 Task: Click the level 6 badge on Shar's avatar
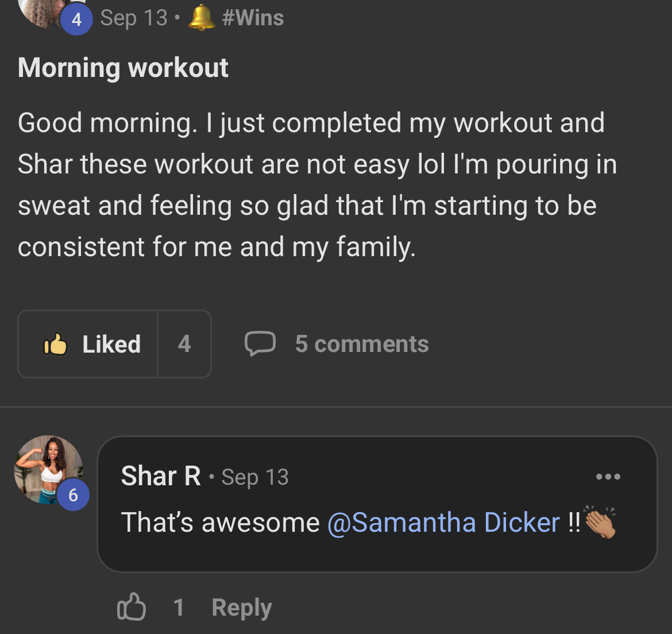73,494
